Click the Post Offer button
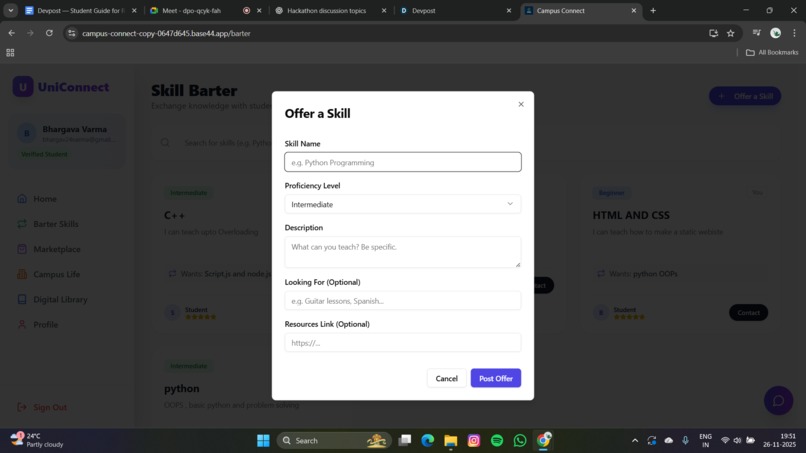Viewport: 806px width, 453px height. [496, 378]
